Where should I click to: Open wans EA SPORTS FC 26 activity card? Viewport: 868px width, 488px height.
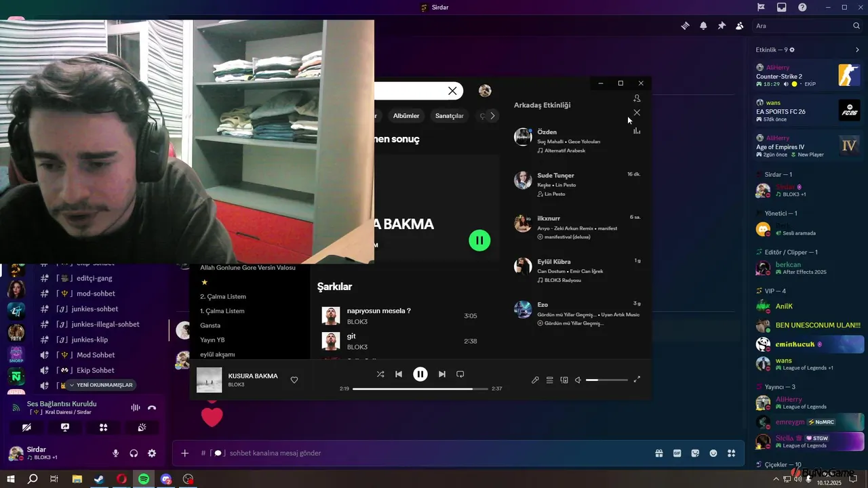tap(810, 110)
